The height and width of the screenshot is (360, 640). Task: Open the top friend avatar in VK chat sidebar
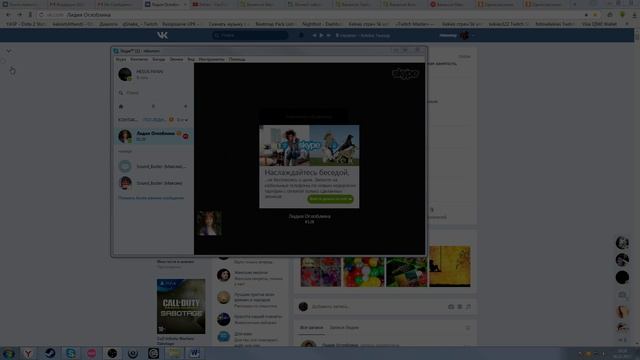coord(622,243)
